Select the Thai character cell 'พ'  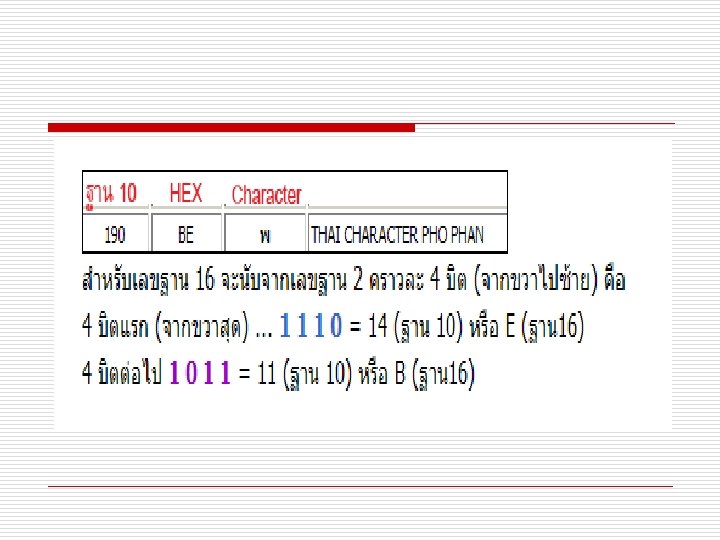265,235
